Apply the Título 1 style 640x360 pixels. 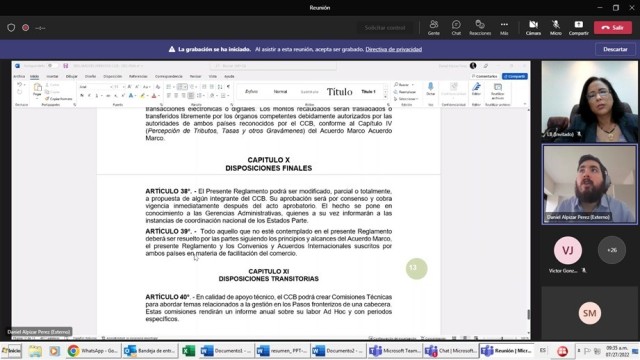369,92
